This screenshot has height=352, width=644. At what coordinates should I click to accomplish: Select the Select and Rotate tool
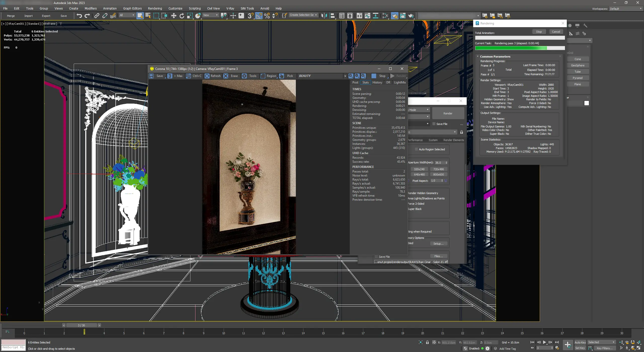click(182, 16)
